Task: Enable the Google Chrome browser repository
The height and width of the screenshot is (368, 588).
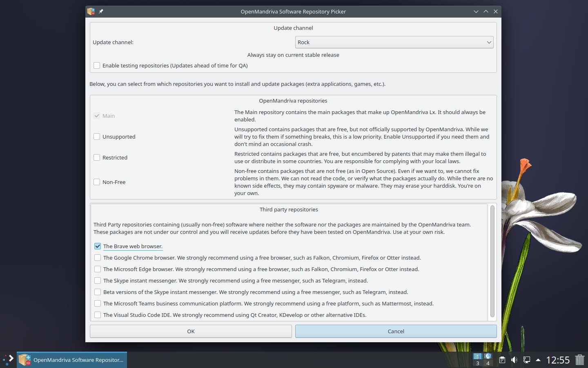Action: [x=98, y=258]
